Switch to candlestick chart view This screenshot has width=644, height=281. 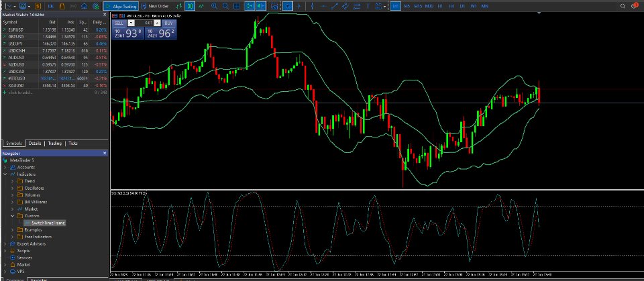click(x=190, y=6)
